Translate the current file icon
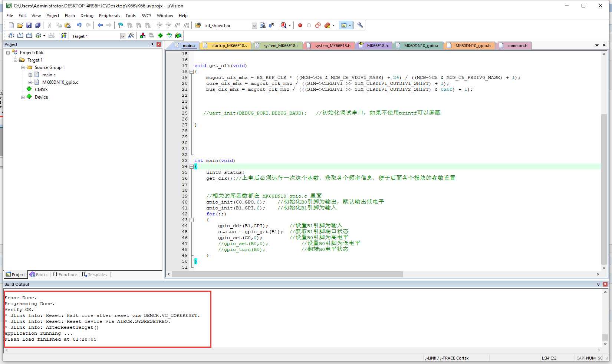Viewport: 612px width, 364px height. coord(11,36)
